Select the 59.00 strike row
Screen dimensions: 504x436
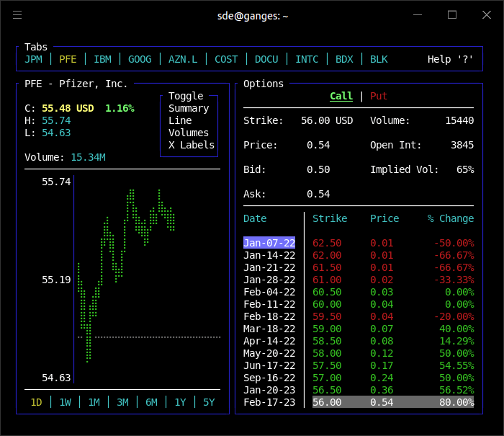[393, 329]
